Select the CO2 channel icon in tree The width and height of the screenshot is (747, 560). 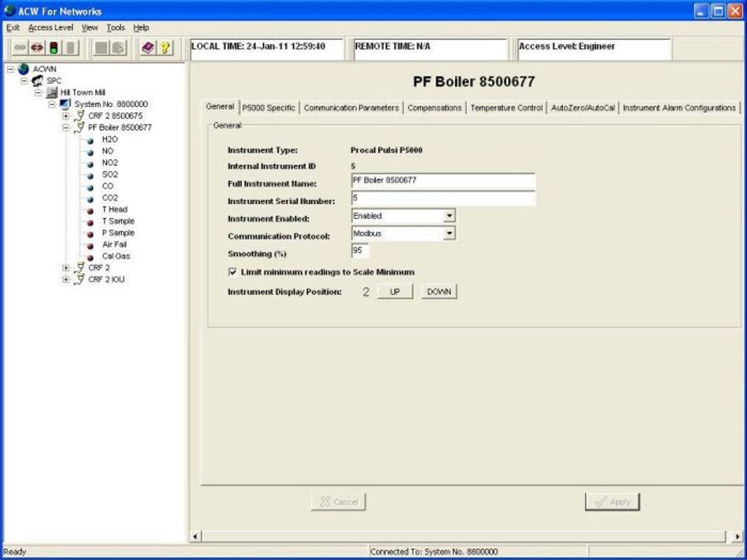(x=90, y=199)
